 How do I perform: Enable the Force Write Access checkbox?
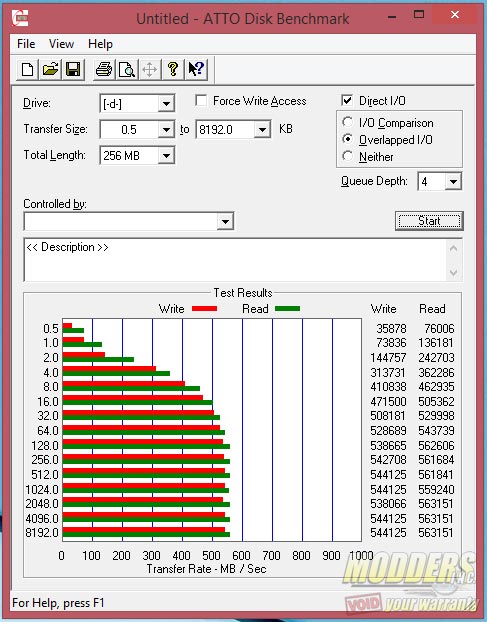[x=201, y=100]
